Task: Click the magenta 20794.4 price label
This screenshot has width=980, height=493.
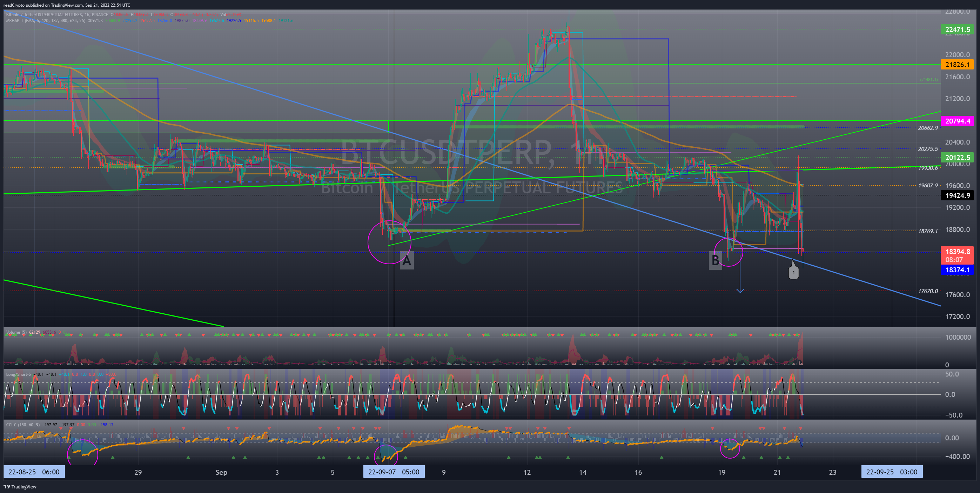Action: (957, 121)
